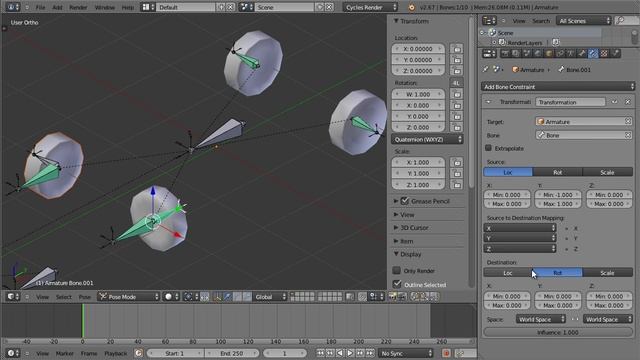Viewport: 640px width, 360px height.
Task: Set constraint Destination to Loc
Action: pyautogui.click(x=508, y=273)
